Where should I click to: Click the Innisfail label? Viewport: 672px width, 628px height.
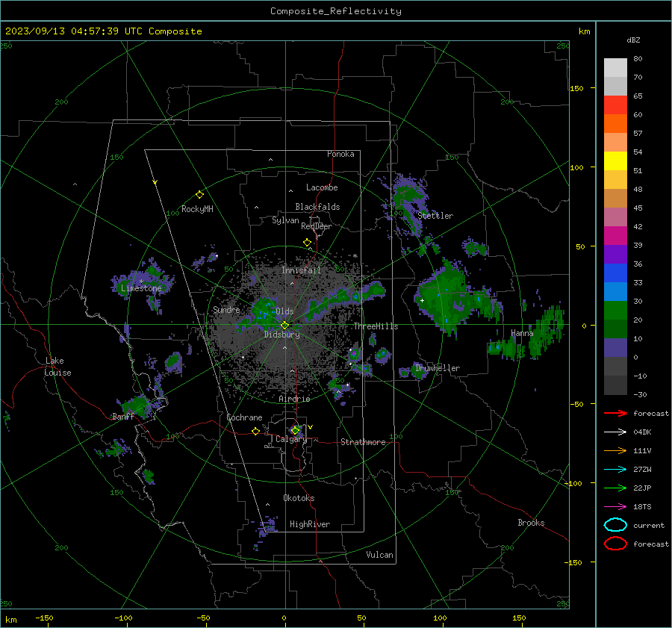coord(301,270)
